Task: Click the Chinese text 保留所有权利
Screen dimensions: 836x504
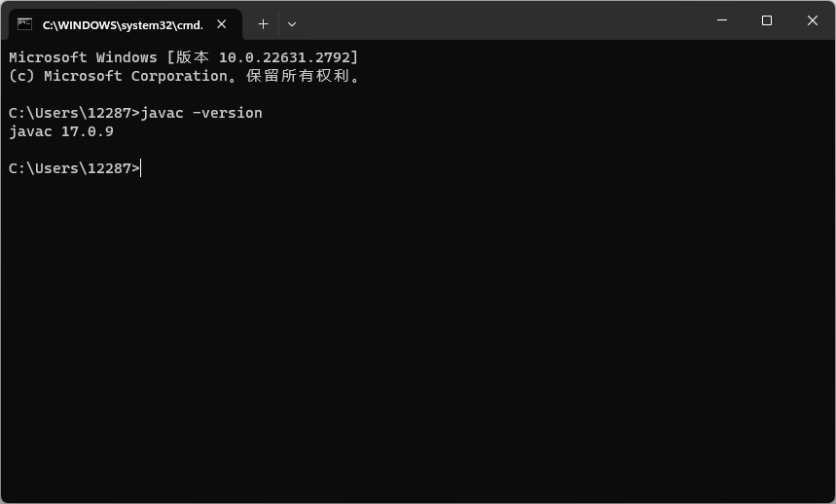Action: pos(297,76)
